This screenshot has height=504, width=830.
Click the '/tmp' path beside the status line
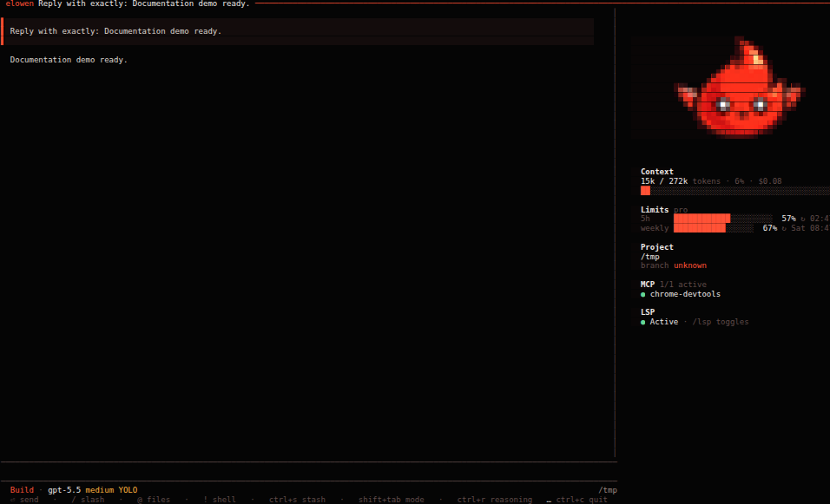(x=608, y=490)
